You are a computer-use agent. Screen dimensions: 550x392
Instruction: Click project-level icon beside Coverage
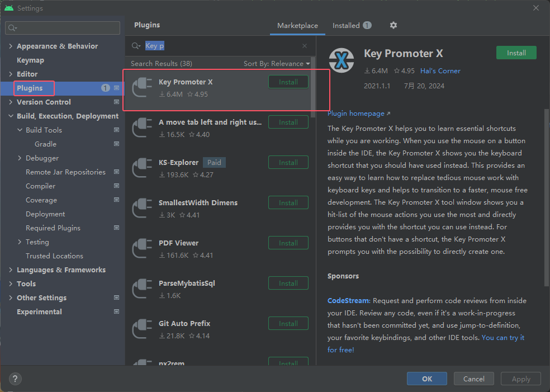tap(116, 200)
